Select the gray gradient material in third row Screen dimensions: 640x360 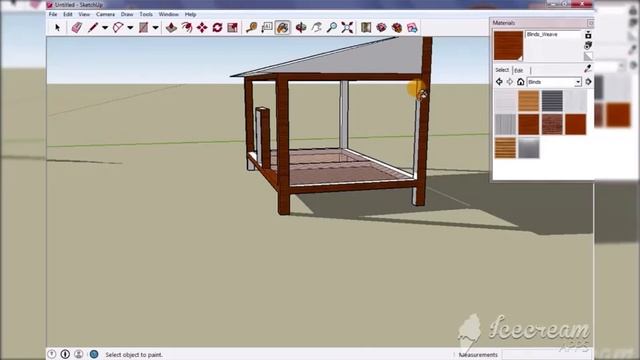point(529,147)
